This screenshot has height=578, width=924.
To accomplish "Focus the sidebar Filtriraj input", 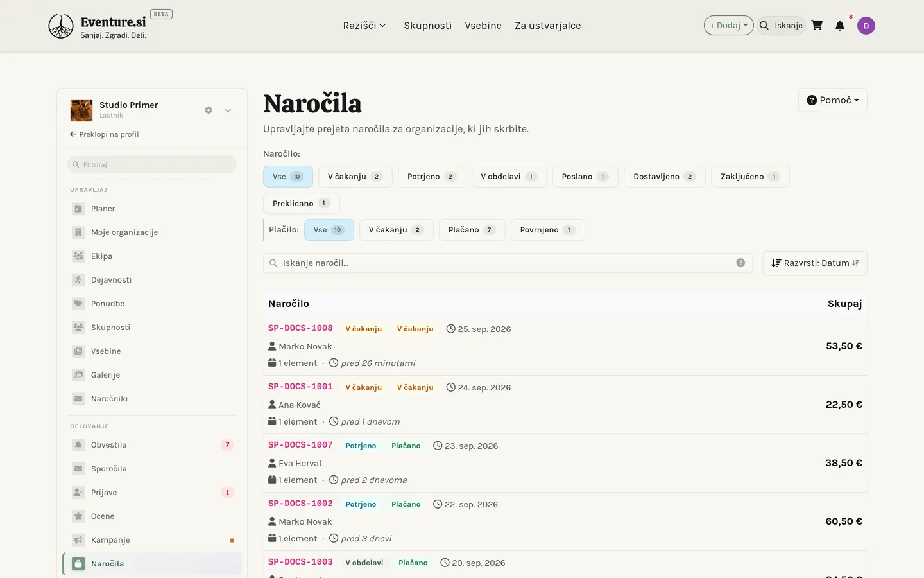I will tap(152, 164).
